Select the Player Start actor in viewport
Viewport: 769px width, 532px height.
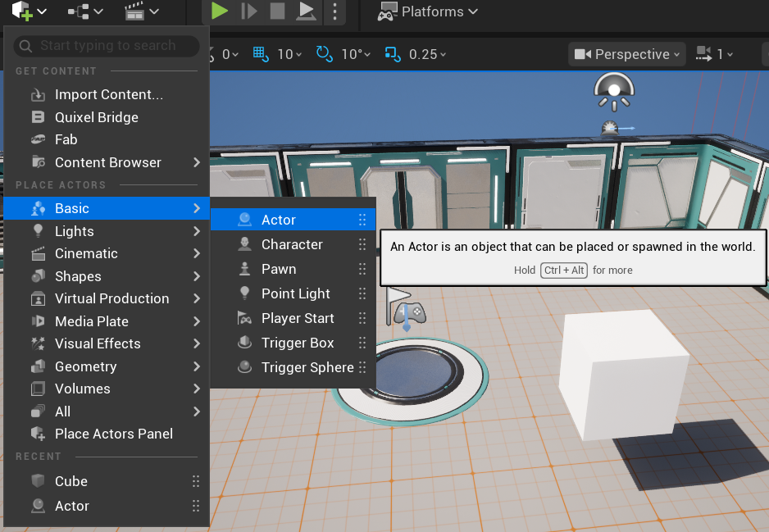406,308
